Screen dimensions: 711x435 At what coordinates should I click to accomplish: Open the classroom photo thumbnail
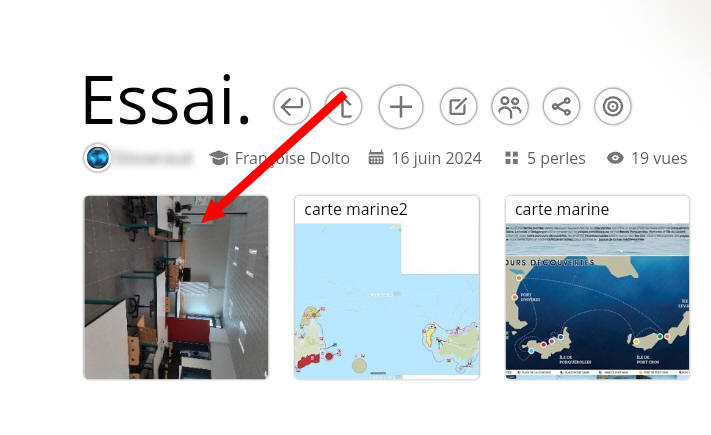tap(176, 288)
